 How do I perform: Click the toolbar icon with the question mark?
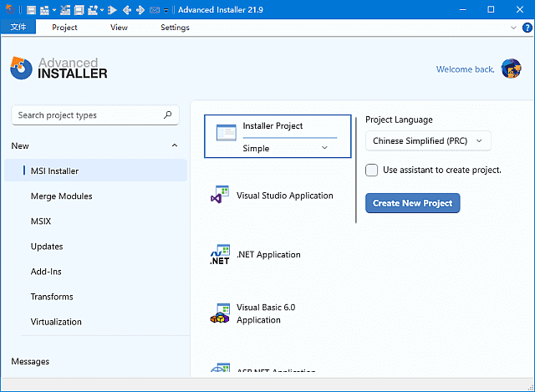click(x=93, y=10)
